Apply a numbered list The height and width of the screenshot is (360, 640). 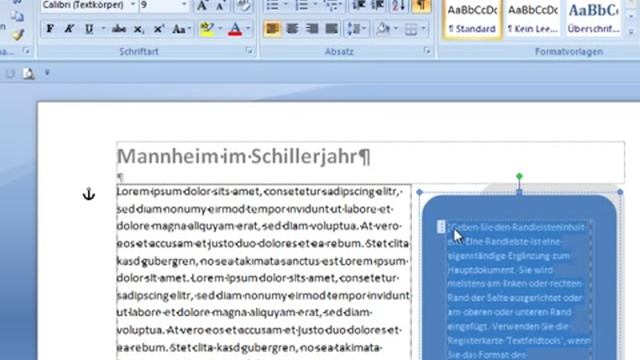pyautogui.click(x=302, y=5)
